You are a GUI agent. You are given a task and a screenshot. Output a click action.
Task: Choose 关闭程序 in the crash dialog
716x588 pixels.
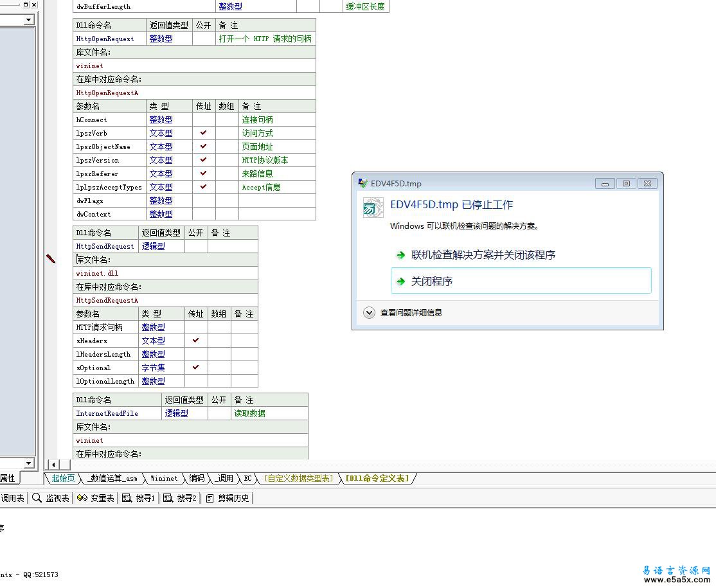521,281
